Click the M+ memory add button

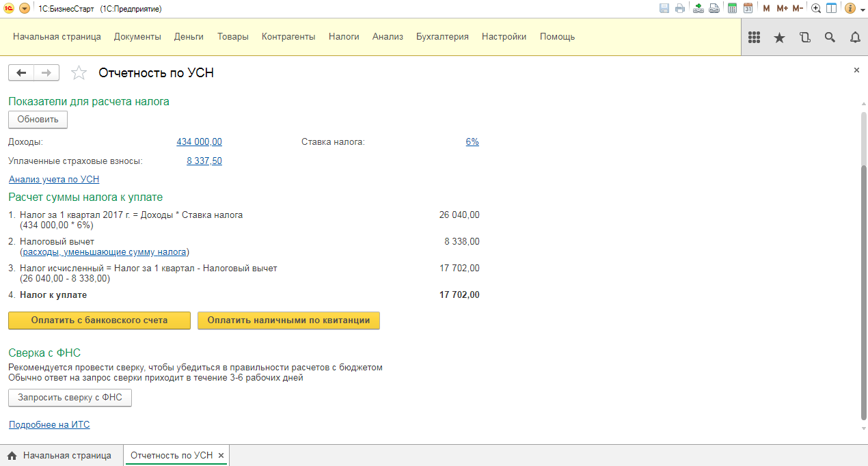pyautogui.click(x=783, y=8)
